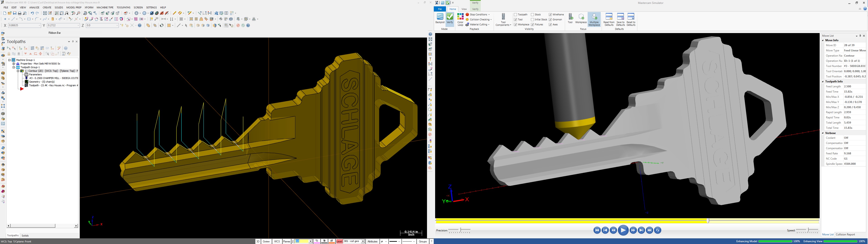Click the Attributes status bar button
868x244 pixels.
point(372,241)
